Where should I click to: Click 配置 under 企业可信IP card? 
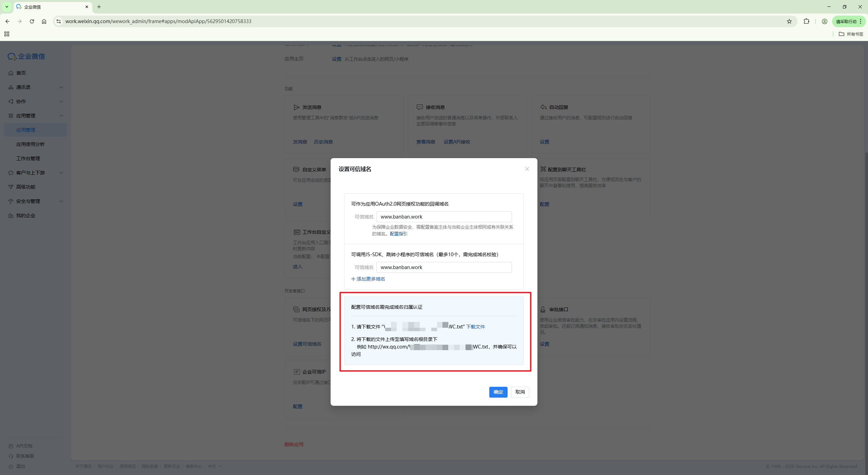[298, 406]
